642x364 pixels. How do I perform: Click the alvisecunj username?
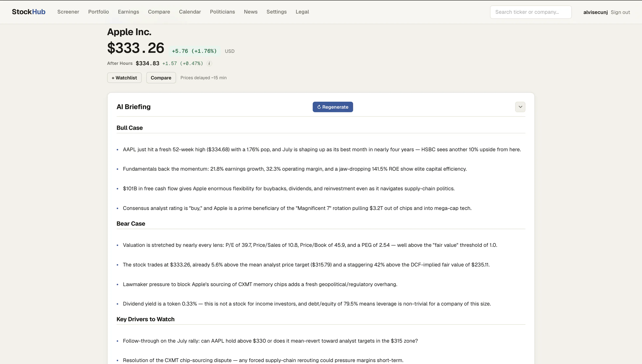[595, 12]
